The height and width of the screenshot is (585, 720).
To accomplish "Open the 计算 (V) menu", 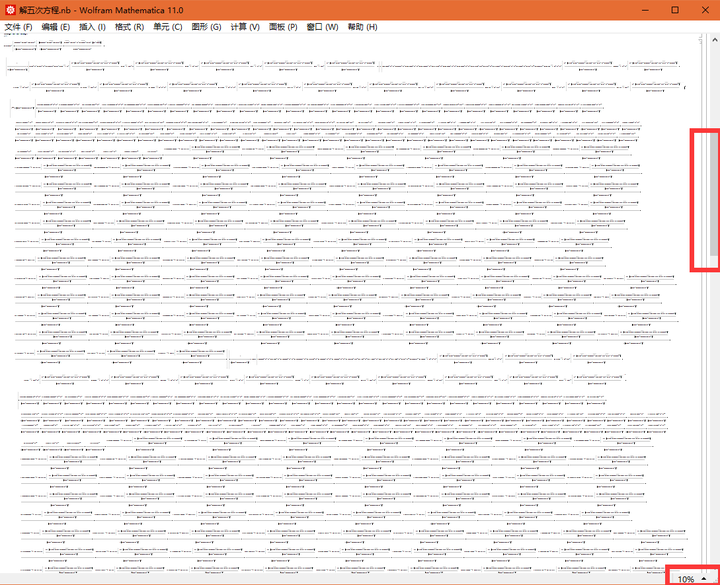I will coord(245,27).
